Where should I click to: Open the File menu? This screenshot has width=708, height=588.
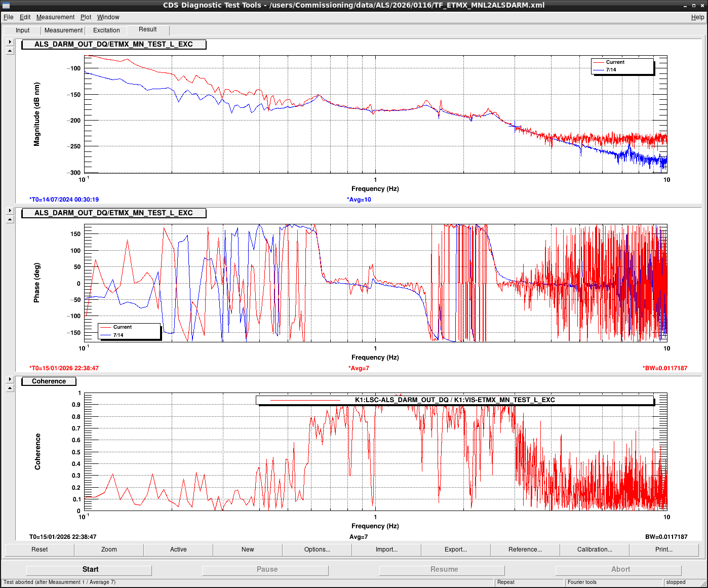pyautogui.click(x=9, y=17)
